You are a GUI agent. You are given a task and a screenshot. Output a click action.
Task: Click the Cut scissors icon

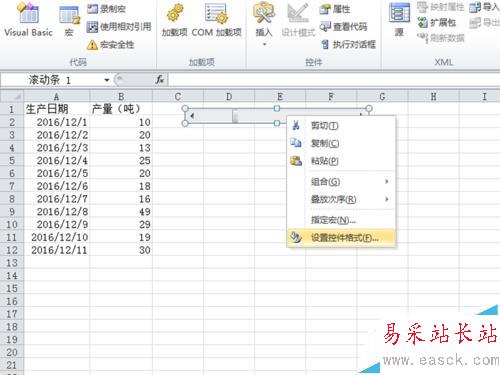296,126
